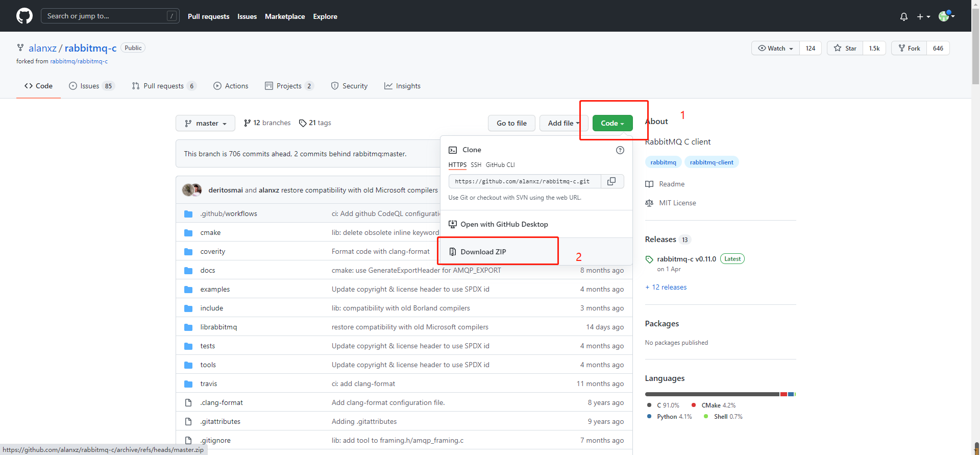Open the Actions tab
Viewport: 980px width, 455px height.
[231, 86]
